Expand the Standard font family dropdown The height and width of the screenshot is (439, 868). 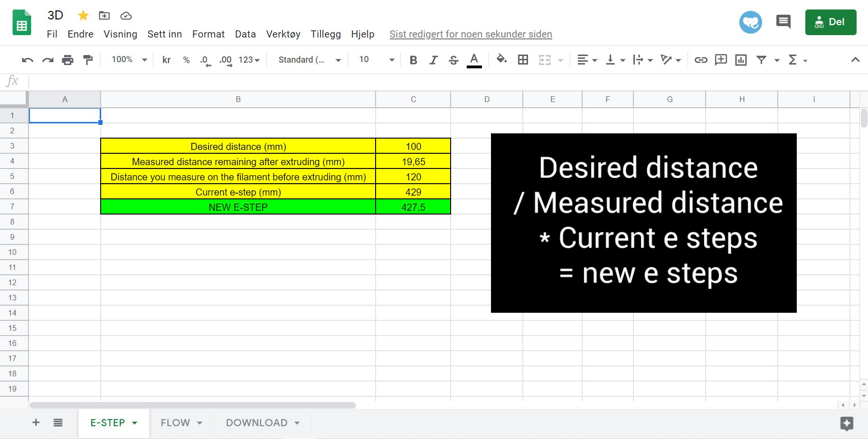pos(310,60)
